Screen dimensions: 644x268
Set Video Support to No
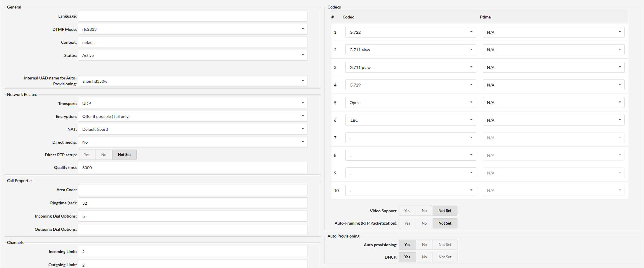tap(424, 211)
